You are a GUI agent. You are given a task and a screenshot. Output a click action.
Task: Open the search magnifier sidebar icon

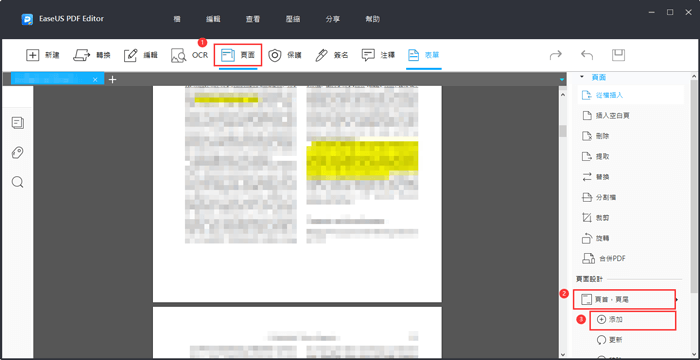[18, 182]
